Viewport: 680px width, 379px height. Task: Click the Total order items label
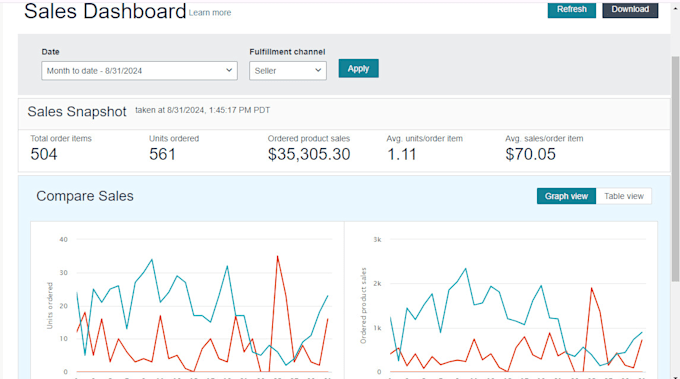click(61, 139)
